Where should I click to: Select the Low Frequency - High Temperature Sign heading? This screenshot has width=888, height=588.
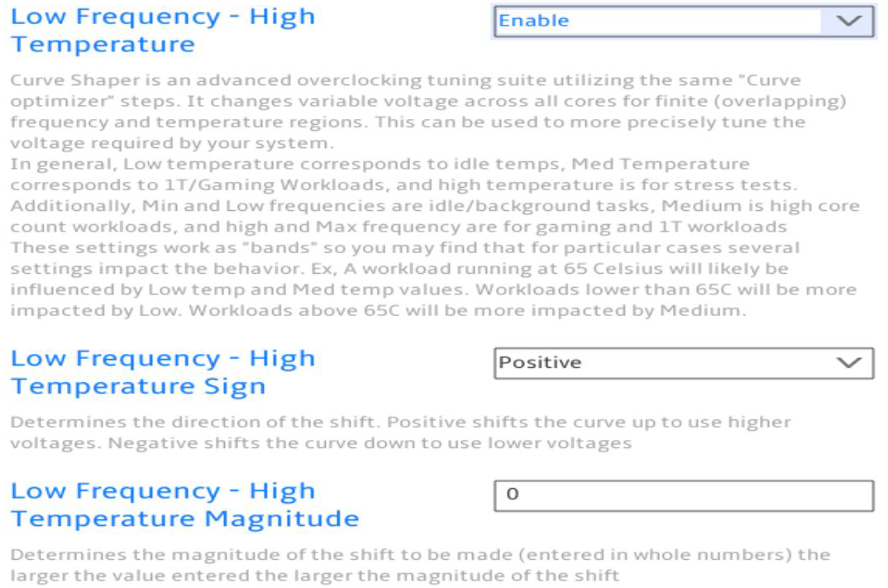(x=163, y=372)
